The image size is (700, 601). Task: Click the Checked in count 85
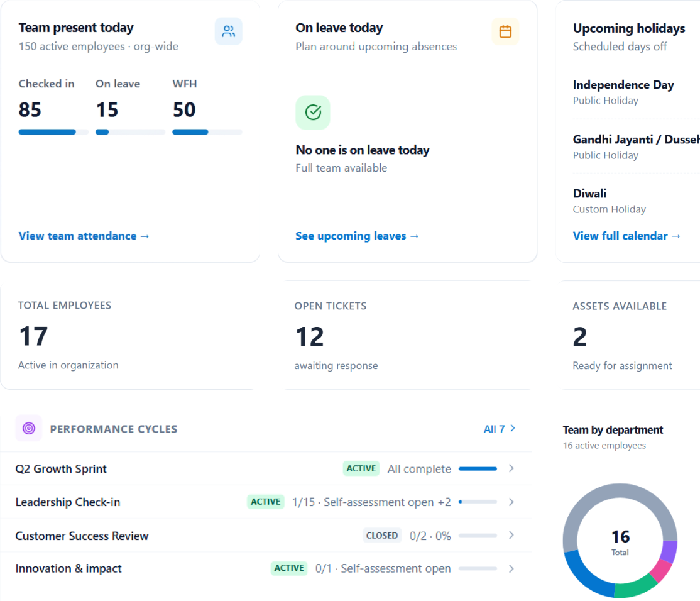coord(30,110)
